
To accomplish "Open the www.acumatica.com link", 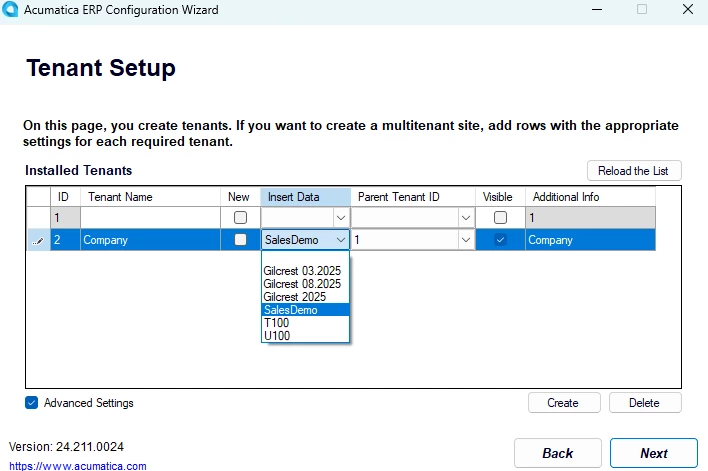I will tap(78, 466).
